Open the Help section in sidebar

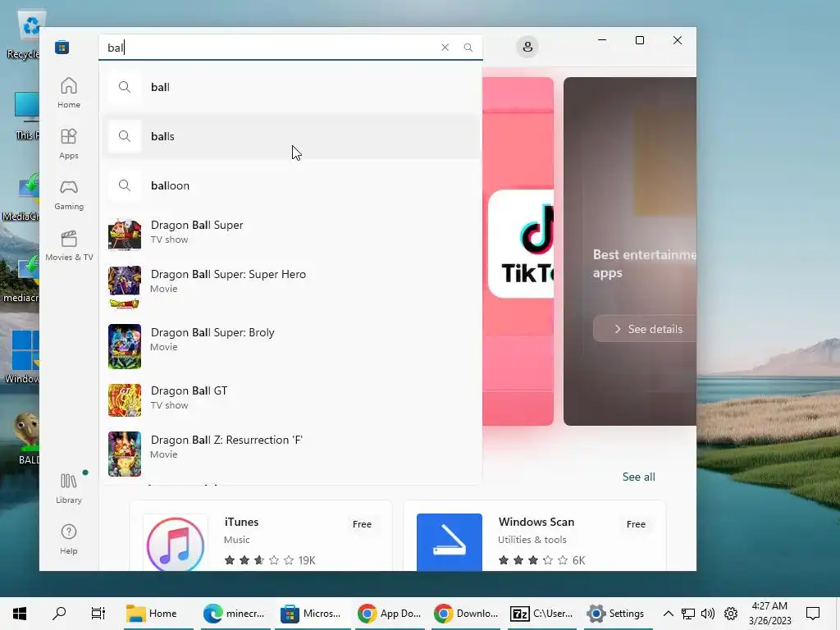pyautogui.click(x=69, y=539)
